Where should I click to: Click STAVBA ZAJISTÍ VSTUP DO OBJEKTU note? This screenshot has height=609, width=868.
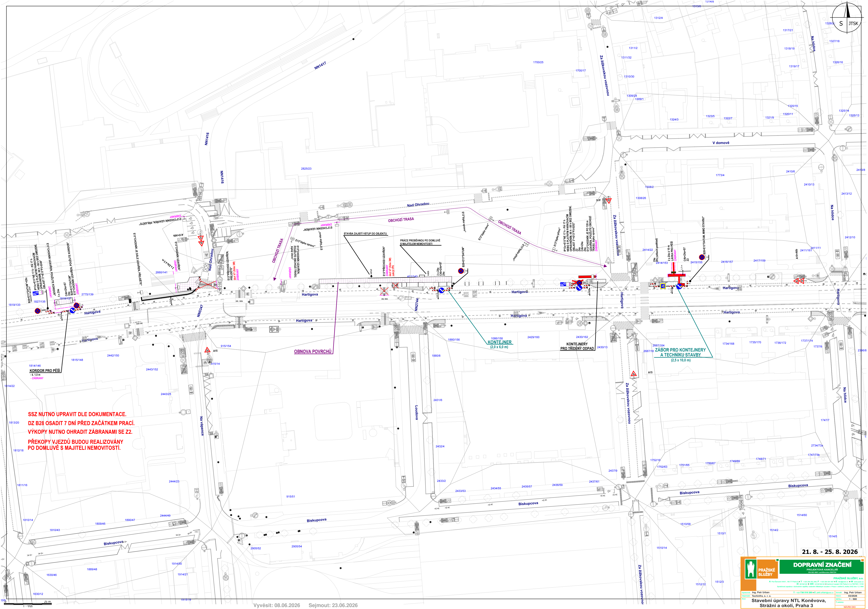365,234
